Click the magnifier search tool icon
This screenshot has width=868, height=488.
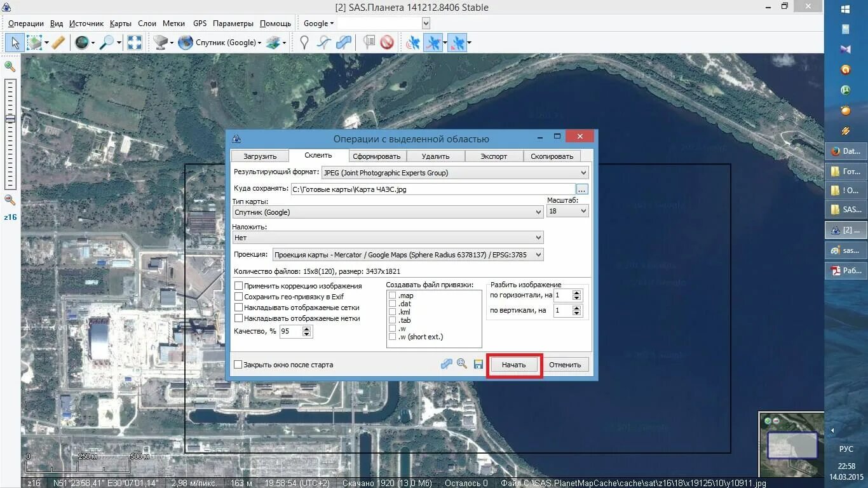[x=107, y=43]
